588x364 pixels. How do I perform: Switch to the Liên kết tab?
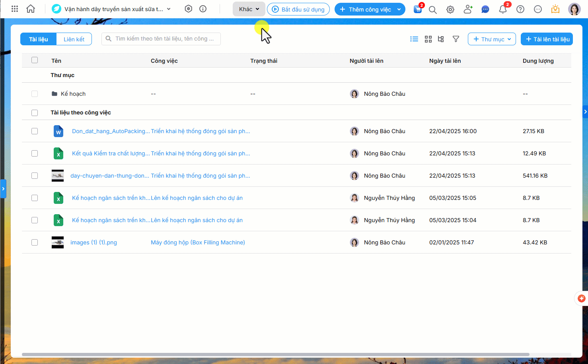[x=74, y=39]
